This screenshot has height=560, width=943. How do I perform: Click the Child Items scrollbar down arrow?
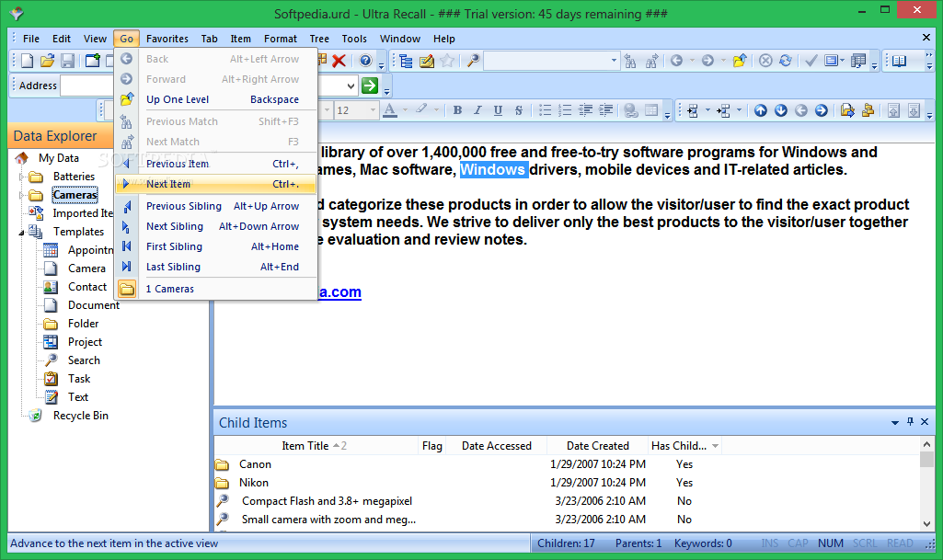click(926, 523)
